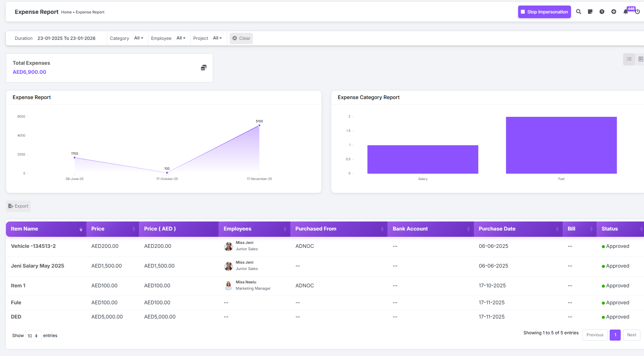
Task: Click the Duration date range field
Action: point(66,38)
